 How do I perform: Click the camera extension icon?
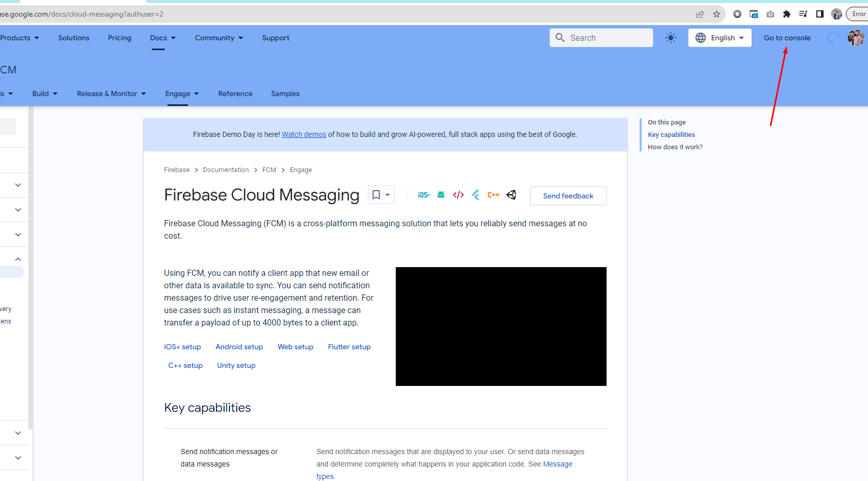coord(770,14)
